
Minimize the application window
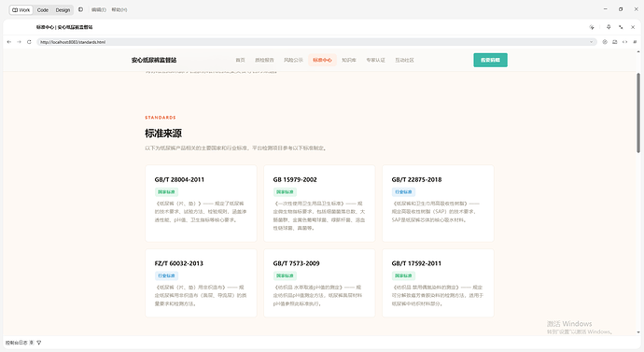[606, 9]
